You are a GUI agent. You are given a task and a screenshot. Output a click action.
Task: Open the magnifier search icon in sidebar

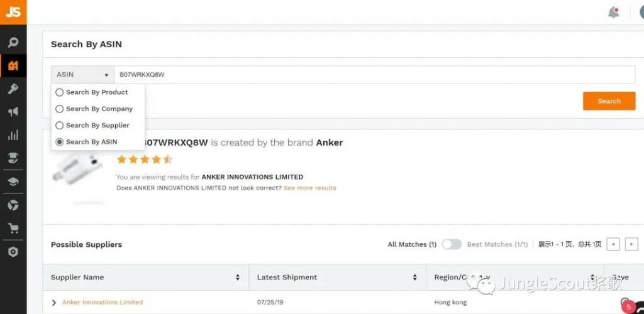pyautogui.click(x=13, y=43)
